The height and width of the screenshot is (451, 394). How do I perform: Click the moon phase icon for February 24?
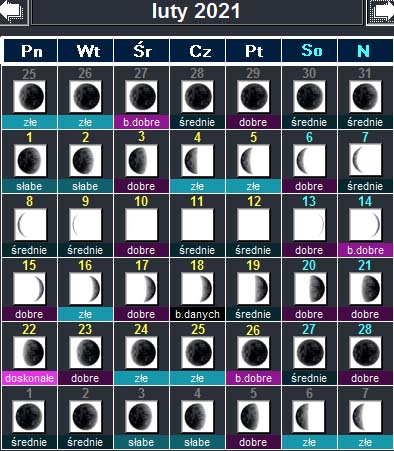click(x=142, y=353)
